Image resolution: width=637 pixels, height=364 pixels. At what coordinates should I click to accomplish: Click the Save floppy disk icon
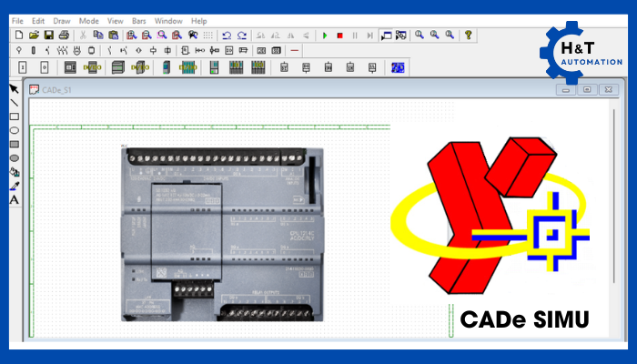tap(48, 35)
